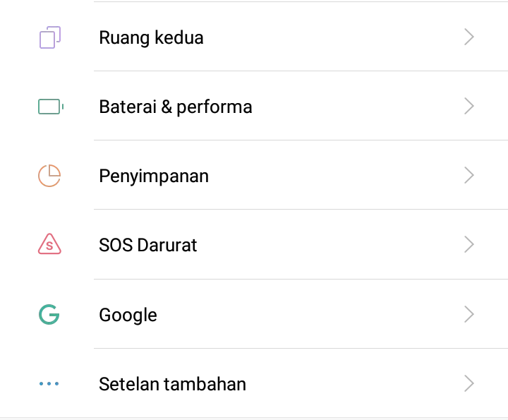The width and height of the screenshot is (508, 420).
Task: Click the three-dots additional settings icon
Action: [x=49, y=384]
